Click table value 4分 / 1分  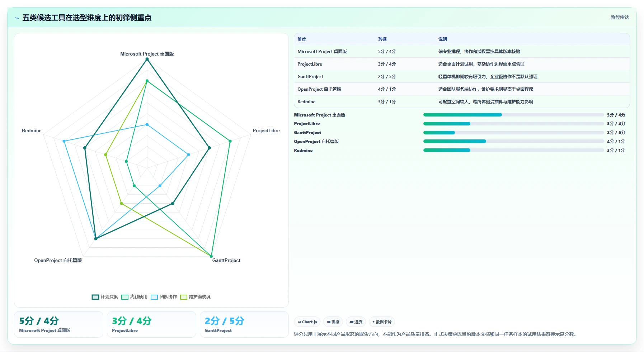pyautogui.click(x=387, y=89)
